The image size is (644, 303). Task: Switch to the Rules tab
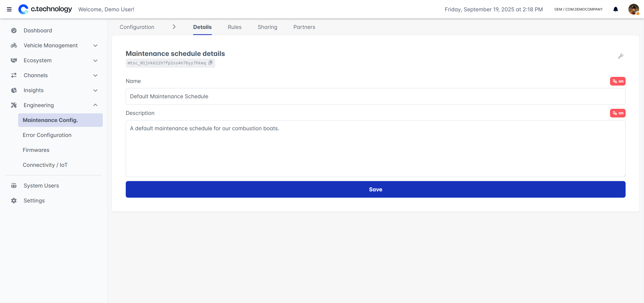click(x=234, y=27)
